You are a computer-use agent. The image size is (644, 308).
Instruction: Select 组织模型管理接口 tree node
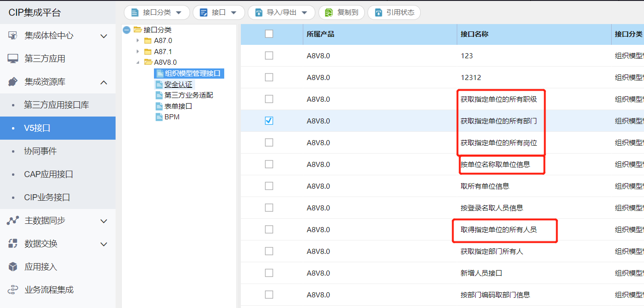tap(189, 74)
